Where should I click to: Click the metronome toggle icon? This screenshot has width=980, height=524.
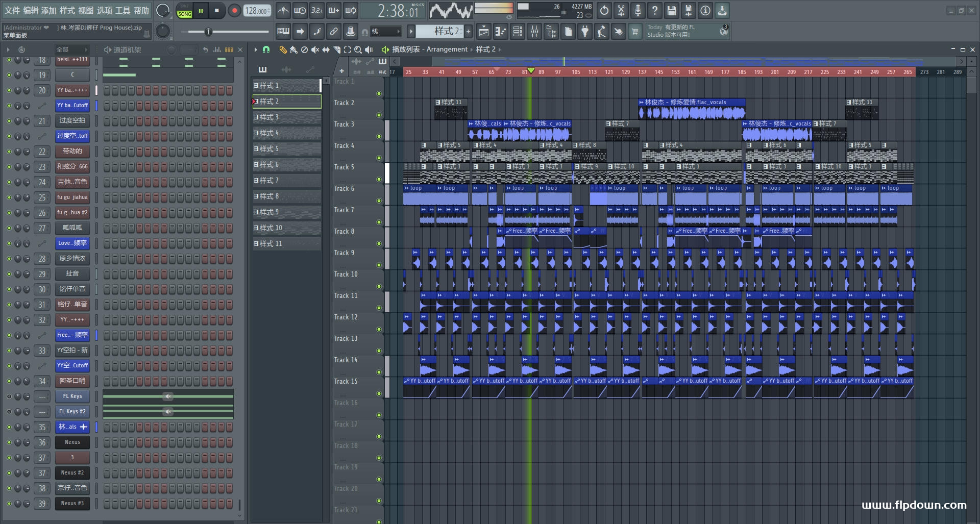[x=283, y=10]
